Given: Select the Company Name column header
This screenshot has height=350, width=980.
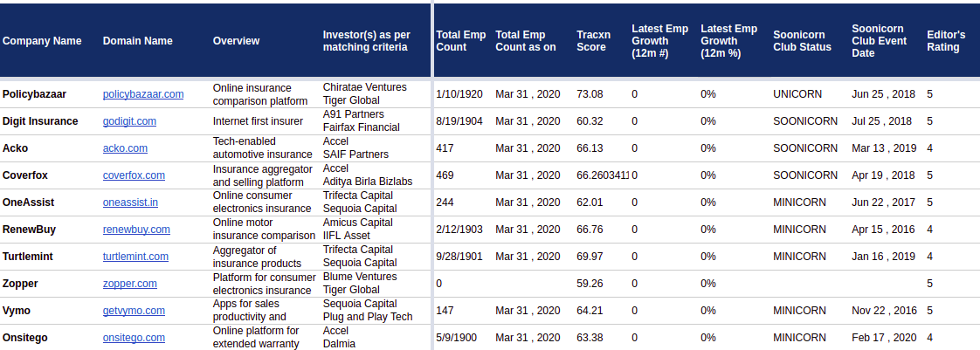Looking at the screenshot, I should tap(42, 41).
